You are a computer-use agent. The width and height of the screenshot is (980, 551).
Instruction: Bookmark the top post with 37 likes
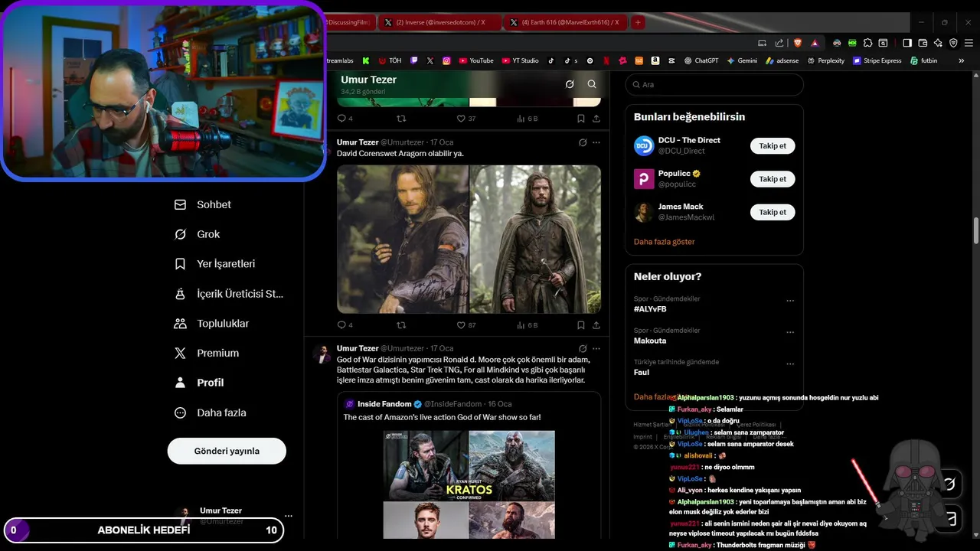click(580, 119)
